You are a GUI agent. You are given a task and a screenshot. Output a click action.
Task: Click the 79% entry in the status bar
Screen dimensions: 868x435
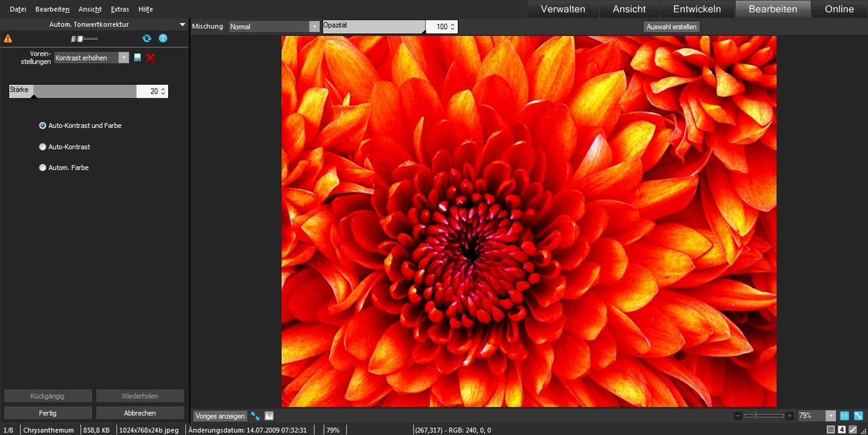pyautogui.click(x=333, y=430)
